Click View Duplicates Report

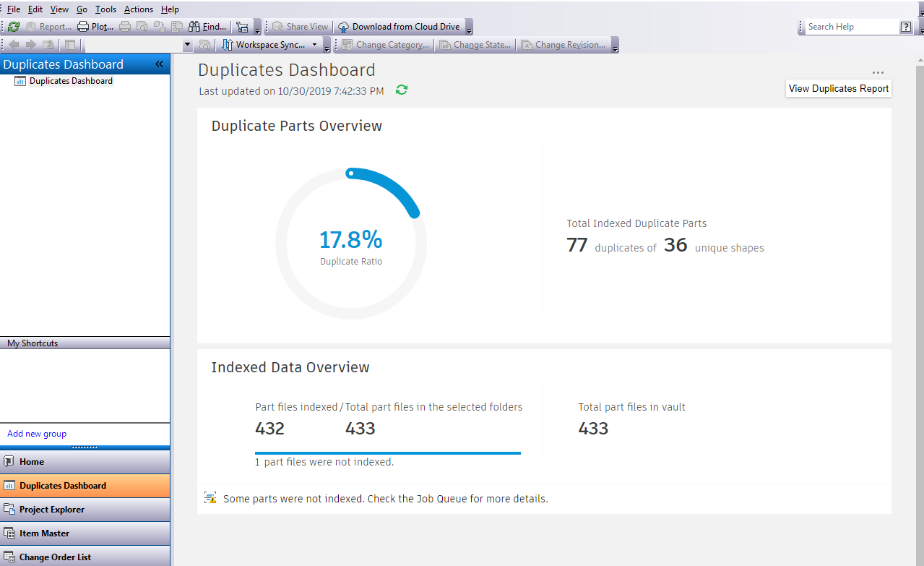[x=839, y=88]
